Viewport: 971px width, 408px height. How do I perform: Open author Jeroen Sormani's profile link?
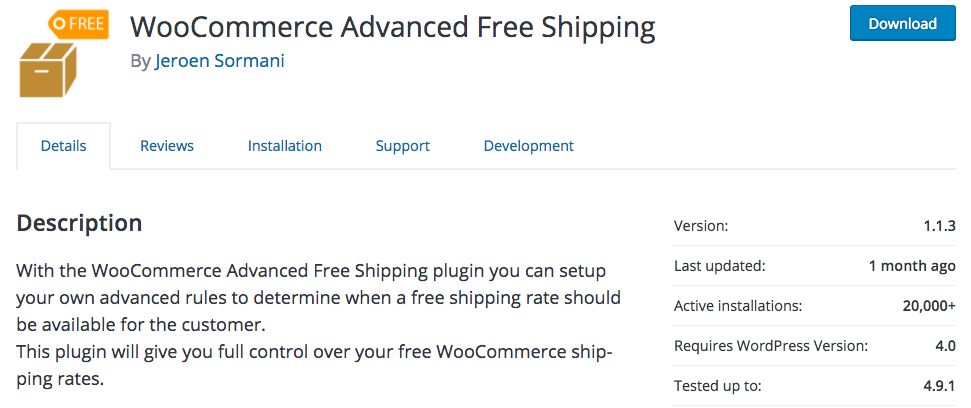tap(219, 61)
